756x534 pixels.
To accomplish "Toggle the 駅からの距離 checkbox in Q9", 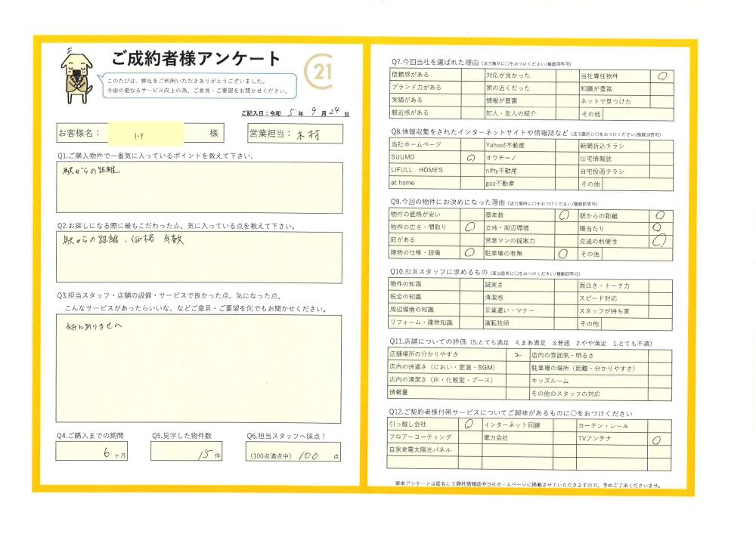I will pos(659,215).
